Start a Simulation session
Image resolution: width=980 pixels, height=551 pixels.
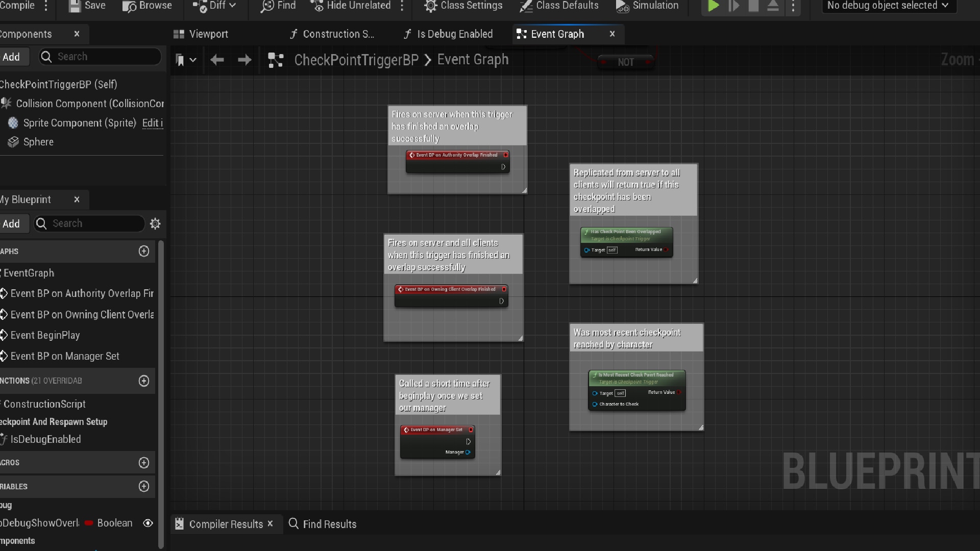coord(647,6)
